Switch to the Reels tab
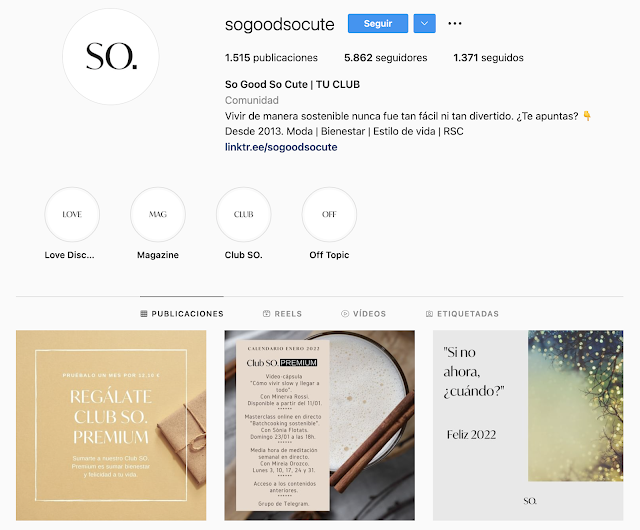640x530 pixels. [282, 314]
